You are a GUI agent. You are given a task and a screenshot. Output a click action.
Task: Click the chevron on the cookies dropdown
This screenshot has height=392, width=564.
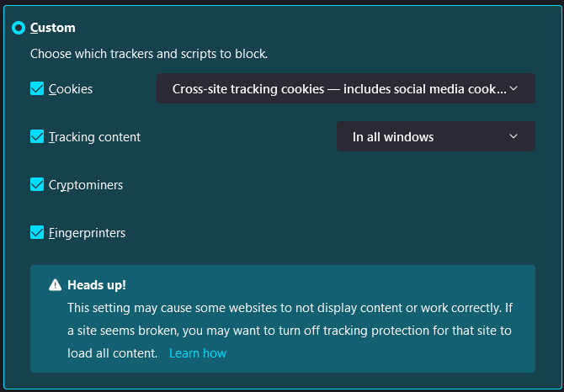pos(514,88)
